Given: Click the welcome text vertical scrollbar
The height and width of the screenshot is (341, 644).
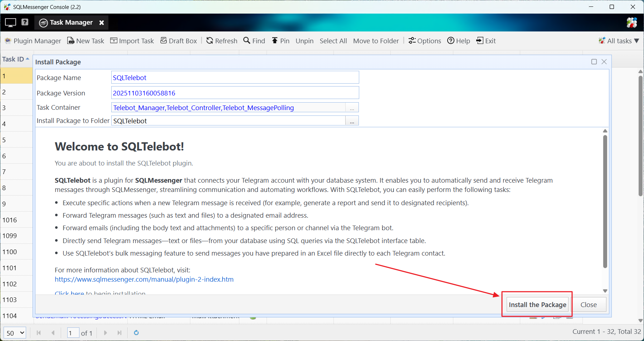Looking at the screenshot, I should pyautogui.click(x=605, y=200).
